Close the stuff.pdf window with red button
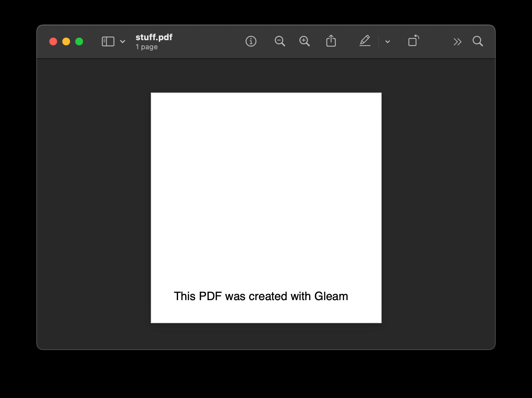 53,41
